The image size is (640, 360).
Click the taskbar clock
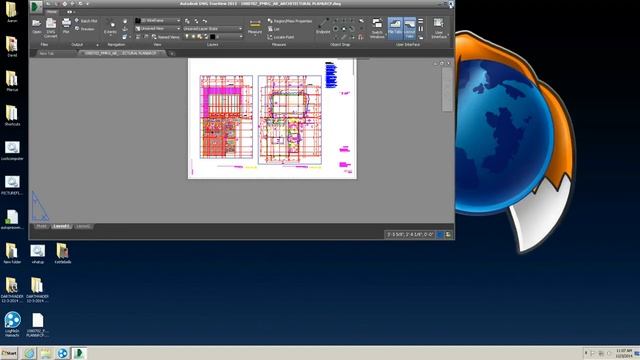(623, 353)
